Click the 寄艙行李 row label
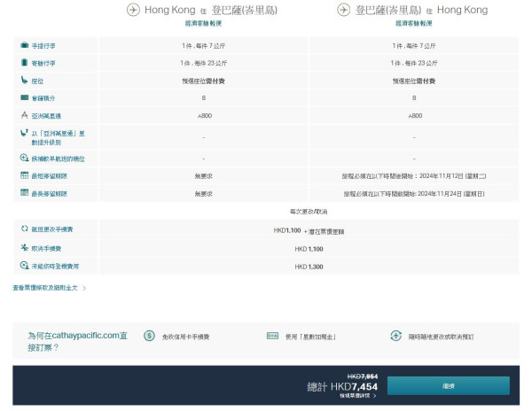Viewport: 532px width, 411px height. [43, 64]
